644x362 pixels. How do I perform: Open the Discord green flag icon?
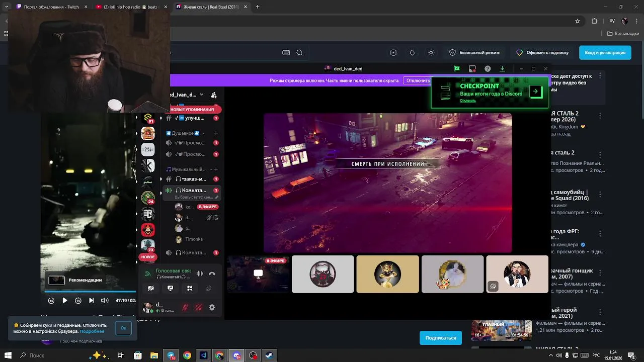(457, 69)
